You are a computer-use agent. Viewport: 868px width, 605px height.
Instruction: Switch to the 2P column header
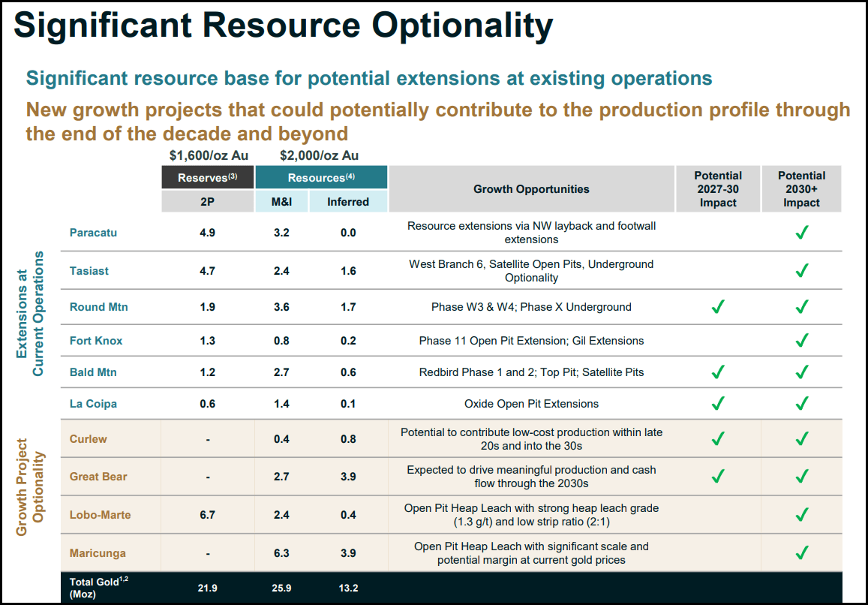coord(206,201)
